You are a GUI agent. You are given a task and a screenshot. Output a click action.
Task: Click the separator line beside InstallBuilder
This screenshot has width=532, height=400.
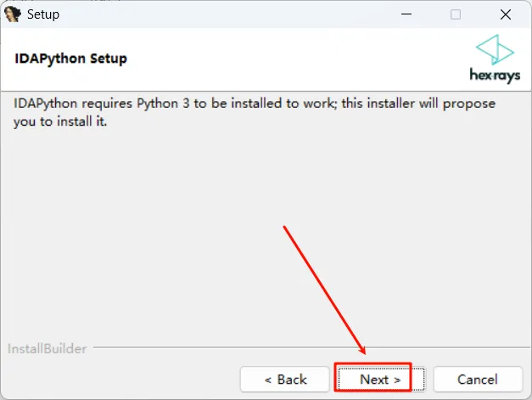point(305,348)
